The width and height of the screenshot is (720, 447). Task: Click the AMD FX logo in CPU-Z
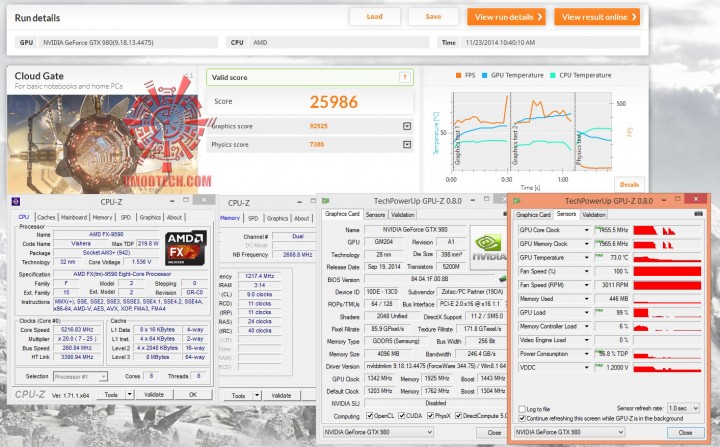[x=186, y=248]
